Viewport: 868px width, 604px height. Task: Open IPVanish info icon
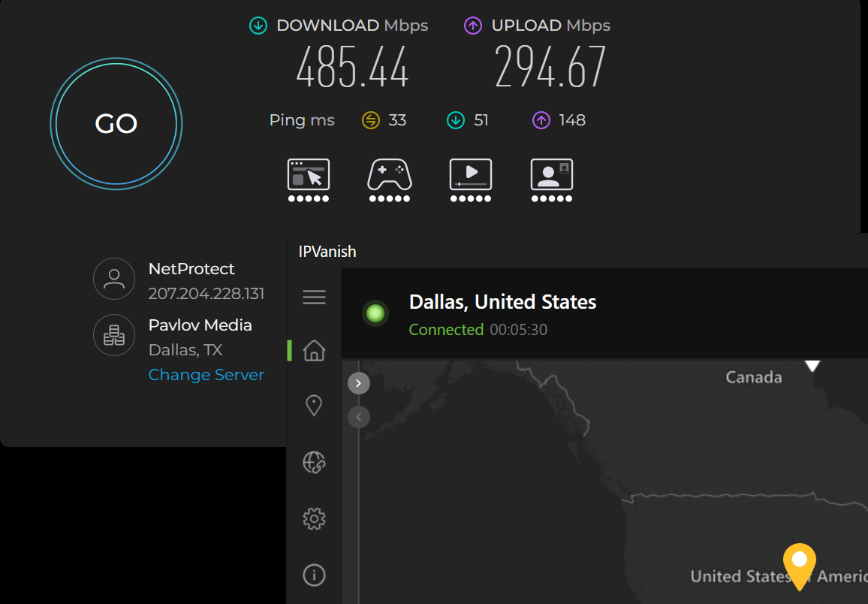pos(314,575)
